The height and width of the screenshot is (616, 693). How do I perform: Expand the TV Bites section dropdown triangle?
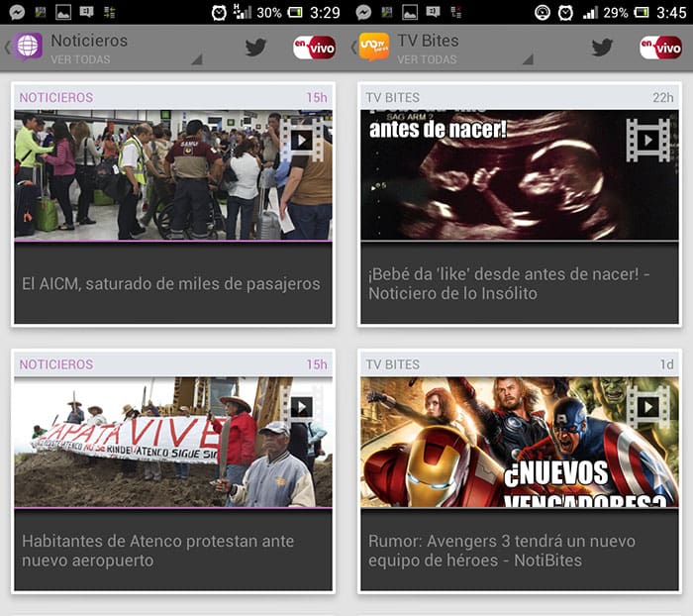(528, 59)
